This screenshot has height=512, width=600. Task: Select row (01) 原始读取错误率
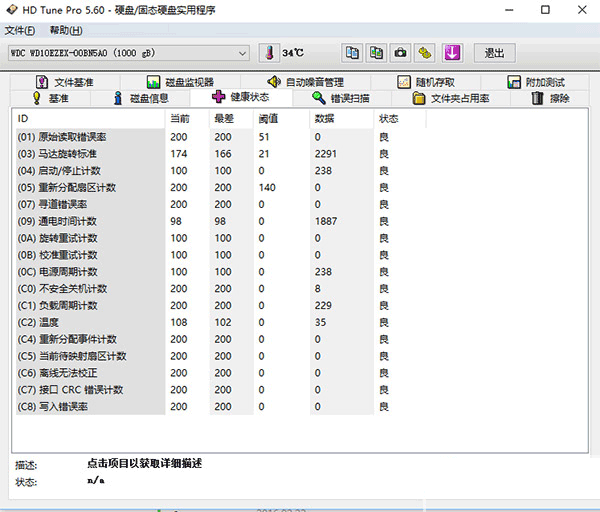click(220, 137)
